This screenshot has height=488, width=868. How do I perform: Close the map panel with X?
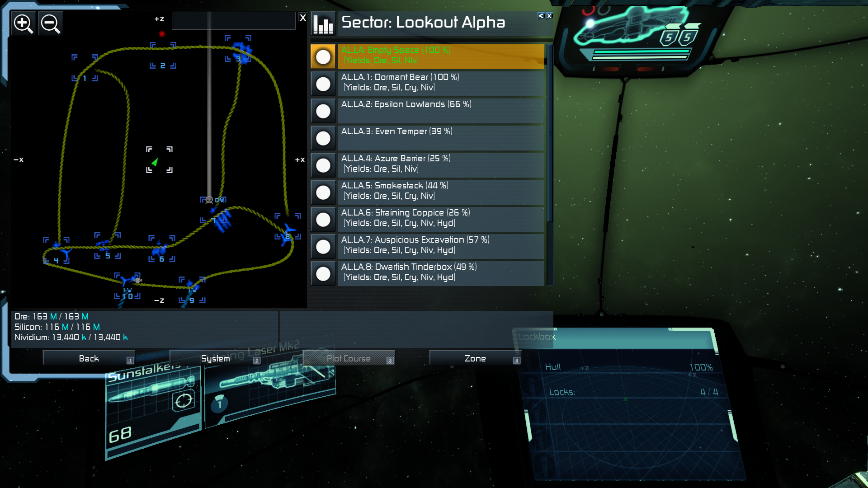(303, 18)
